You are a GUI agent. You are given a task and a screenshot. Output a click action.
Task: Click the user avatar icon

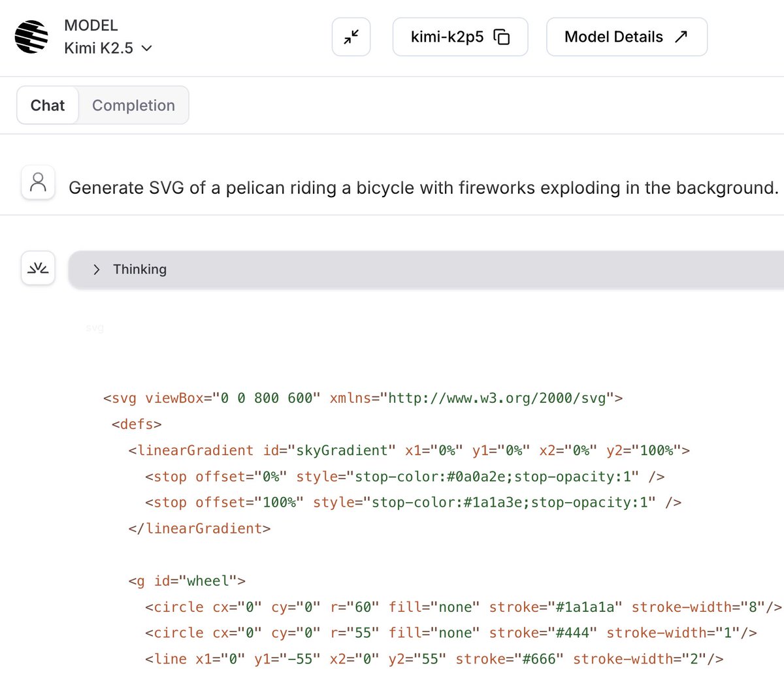point(39,182)
